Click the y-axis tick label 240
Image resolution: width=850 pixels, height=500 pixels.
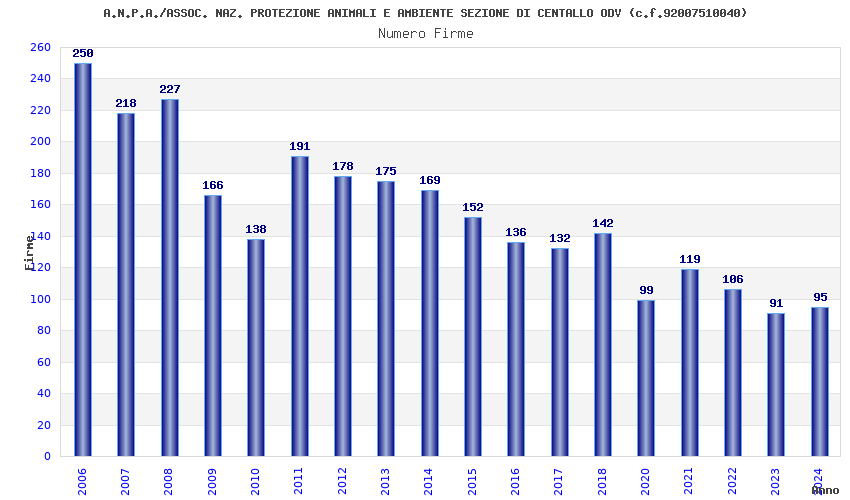[41, 79]
